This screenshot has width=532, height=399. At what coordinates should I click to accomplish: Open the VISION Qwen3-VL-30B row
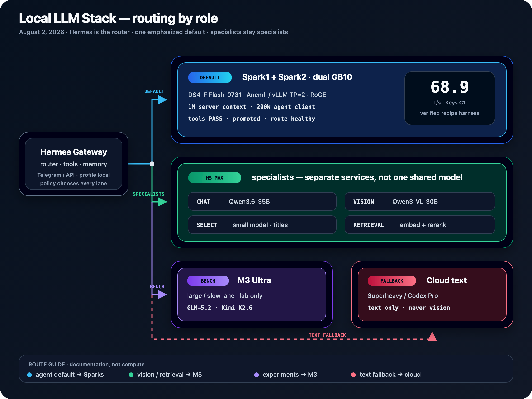click(x=420, y=202)
